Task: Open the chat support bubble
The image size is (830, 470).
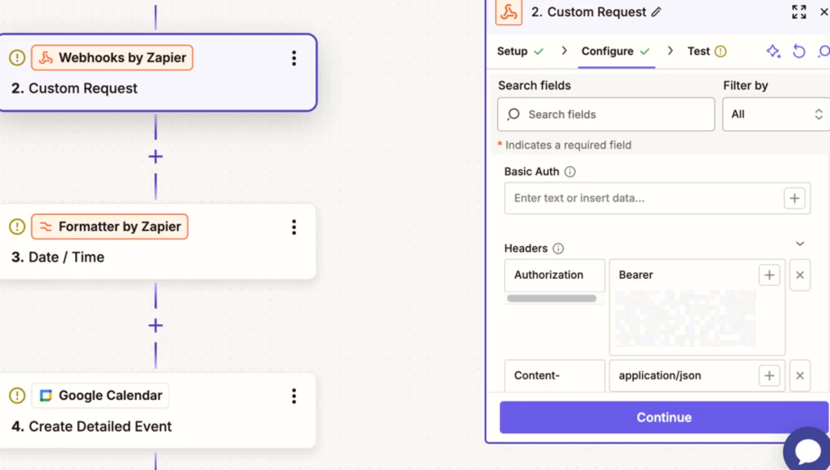Action: pyautogui.click(x=808, y=451)
